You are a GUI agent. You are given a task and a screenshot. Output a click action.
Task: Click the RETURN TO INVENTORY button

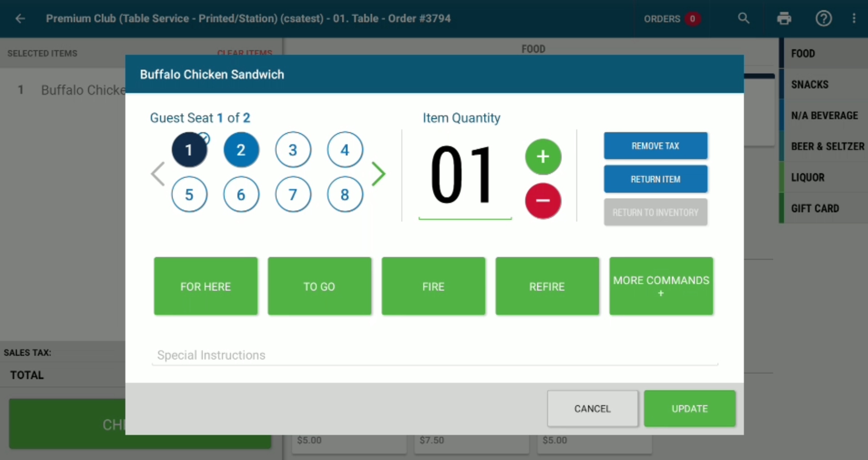pos(655,212)
